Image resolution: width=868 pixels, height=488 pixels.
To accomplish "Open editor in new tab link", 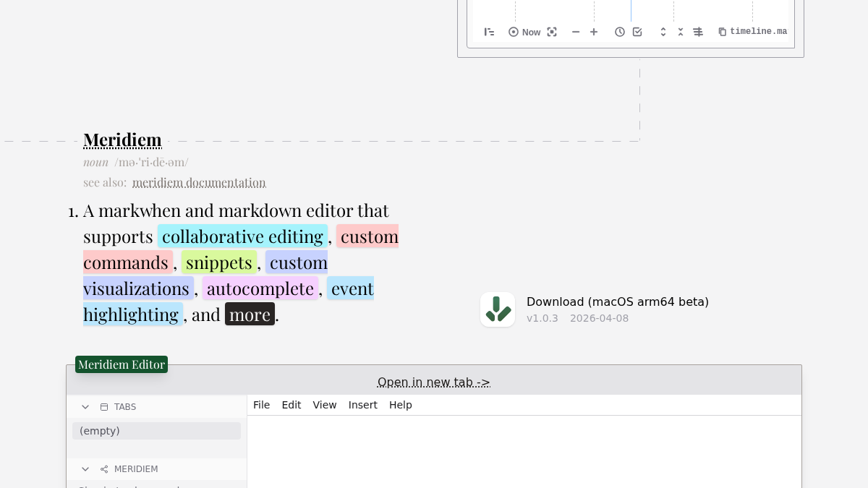I will point(433,382).
